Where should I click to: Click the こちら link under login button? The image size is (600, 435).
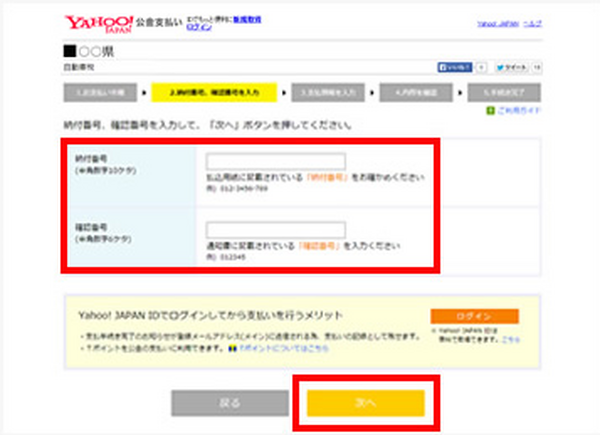tap(511, 339)
